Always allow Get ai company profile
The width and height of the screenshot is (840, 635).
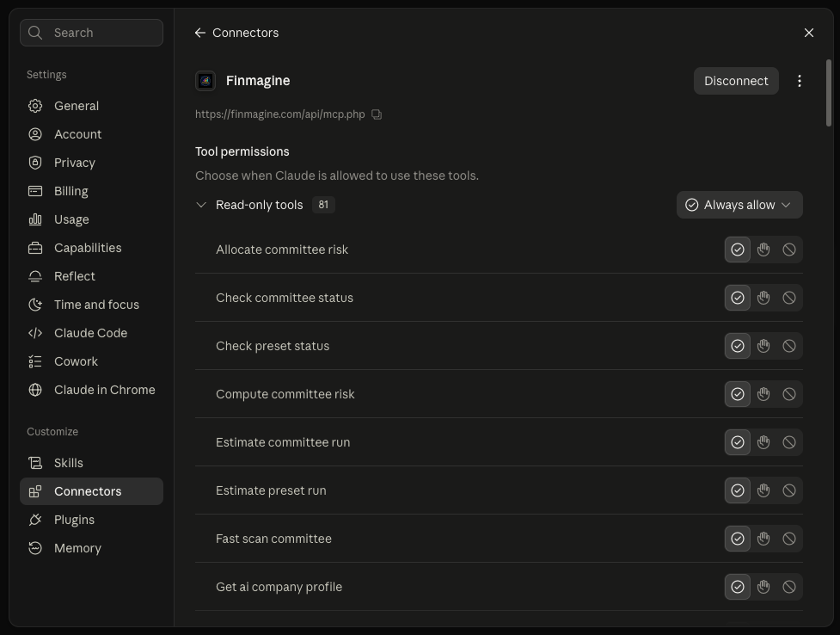[x=738, y=588]
